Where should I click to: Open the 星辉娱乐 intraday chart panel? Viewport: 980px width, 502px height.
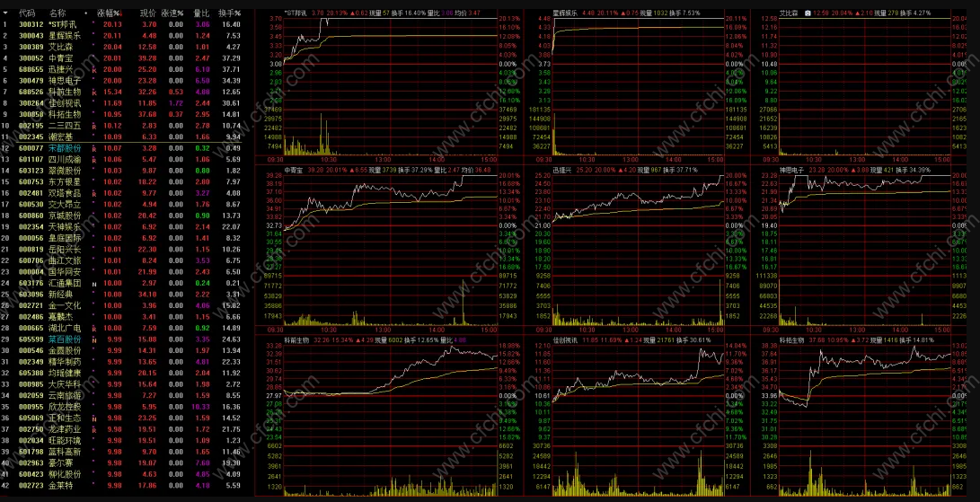click(636, 87)
